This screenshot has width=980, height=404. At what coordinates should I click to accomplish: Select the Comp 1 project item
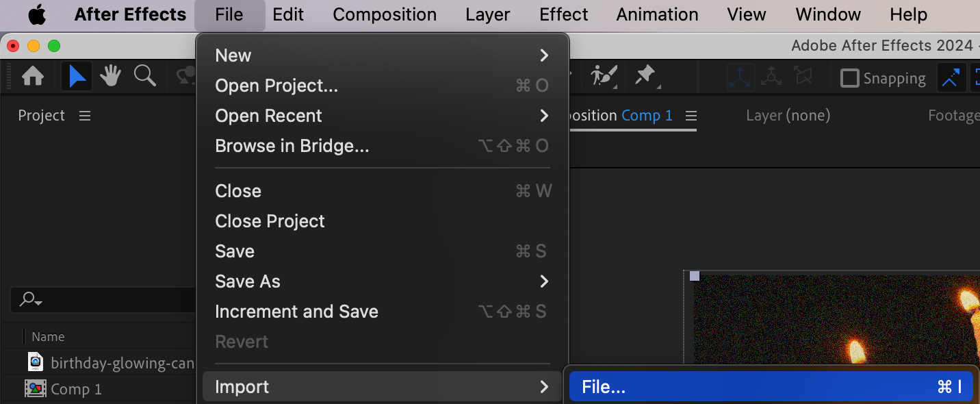pyautogui.click(x=76, y=389)
